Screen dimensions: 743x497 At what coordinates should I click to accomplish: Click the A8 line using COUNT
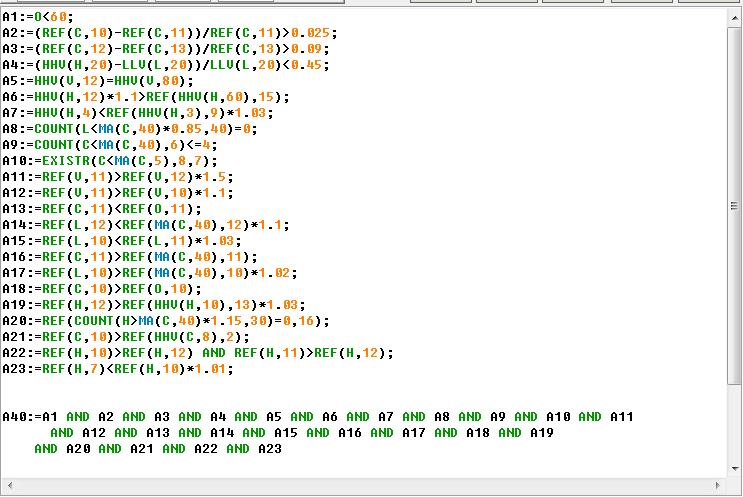point(130,129)
